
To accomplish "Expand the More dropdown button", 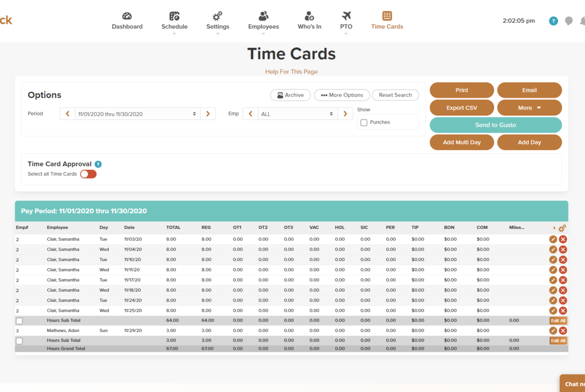I will 529,108.
